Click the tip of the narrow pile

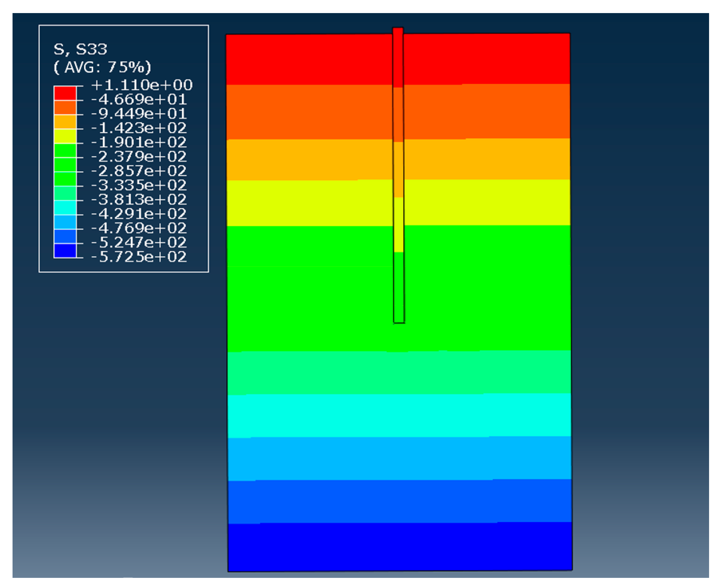(399, 321)
